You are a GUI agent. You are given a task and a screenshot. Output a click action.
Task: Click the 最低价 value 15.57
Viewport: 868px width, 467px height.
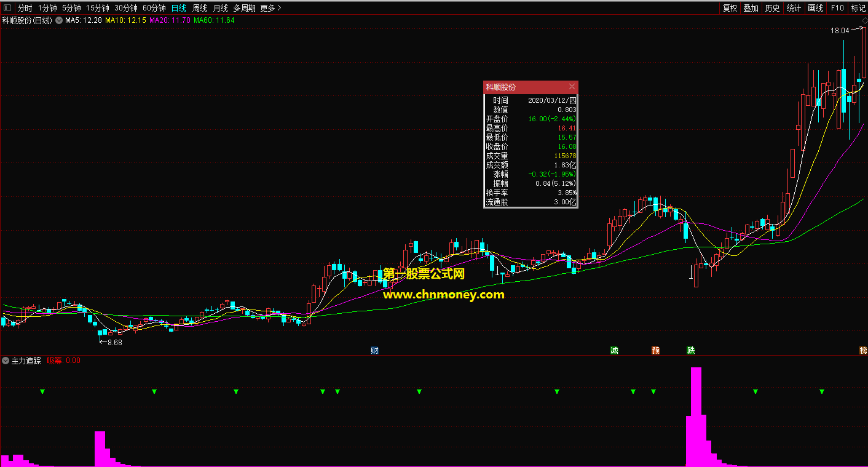click(x=567, y=137)
